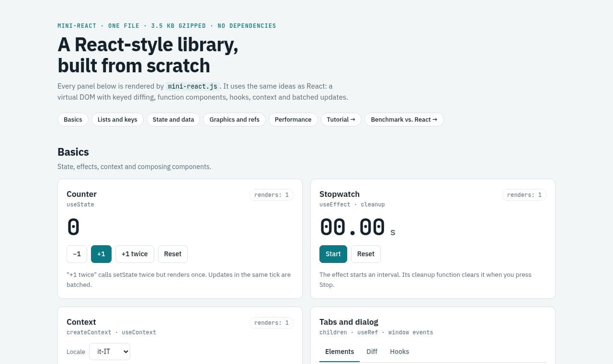Click the Context card heading
613x364 pixels.
[81, 322]
